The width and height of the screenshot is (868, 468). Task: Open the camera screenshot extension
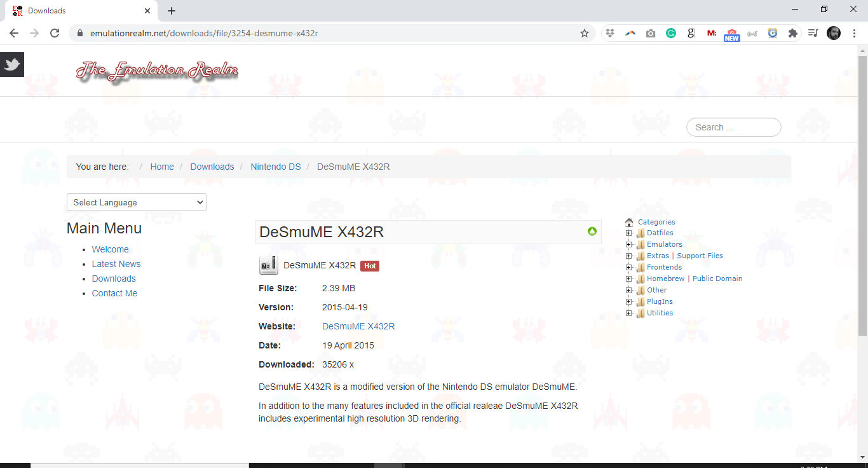(x=651, y=33)
